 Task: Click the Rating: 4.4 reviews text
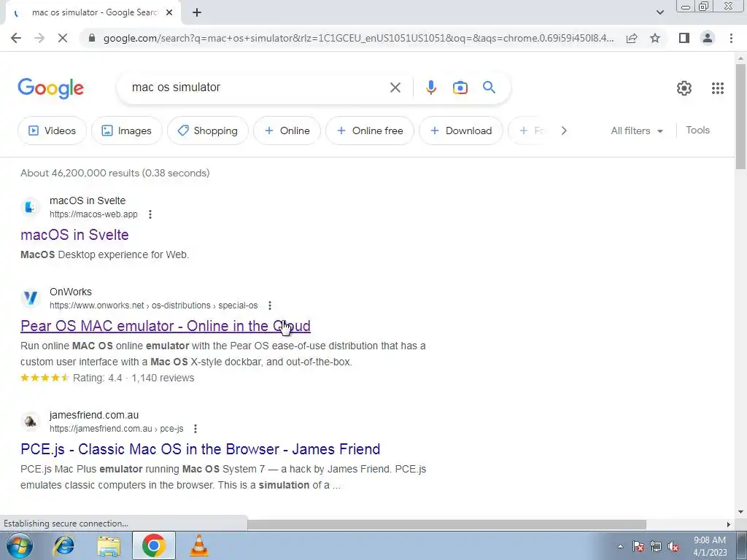click(x=133, y=378)
